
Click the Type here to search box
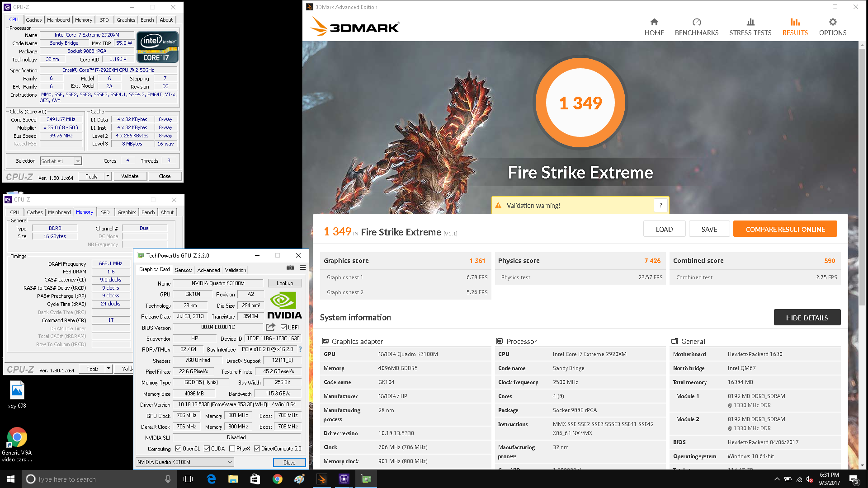[99, 479]
